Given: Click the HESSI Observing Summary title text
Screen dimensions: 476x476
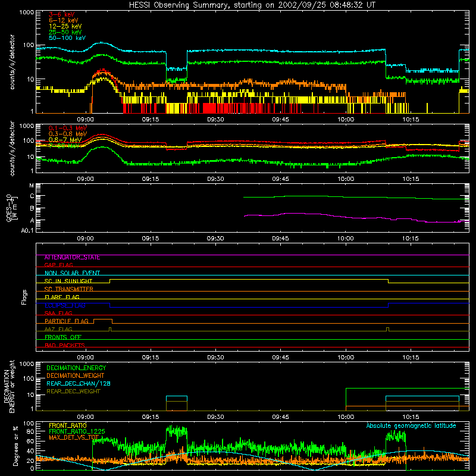Looking at the screenshot, I should (x=252, y=5).
